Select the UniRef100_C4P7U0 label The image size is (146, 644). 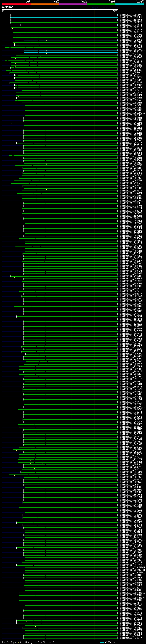[x=131, y=55]
